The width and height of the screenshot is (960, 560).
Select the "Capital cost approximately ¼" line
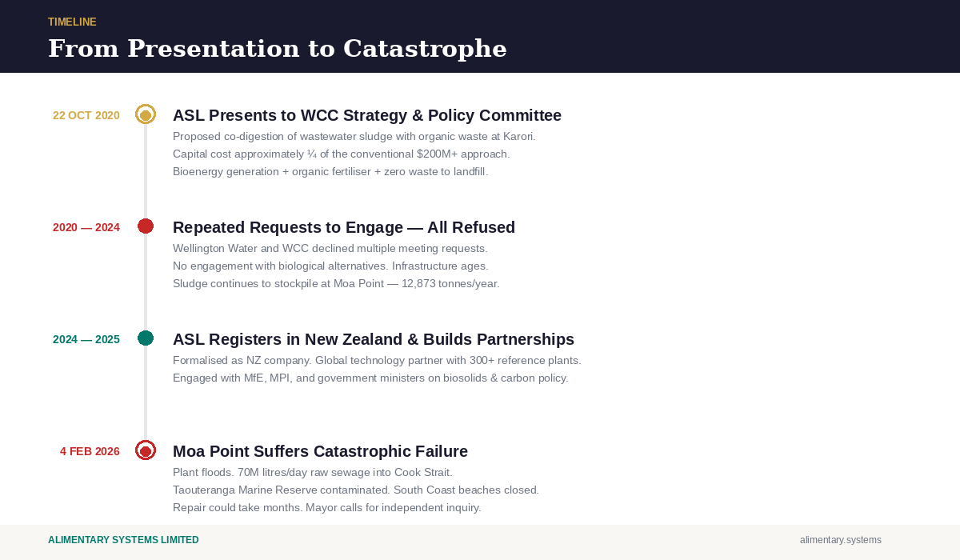coord(341,154)
